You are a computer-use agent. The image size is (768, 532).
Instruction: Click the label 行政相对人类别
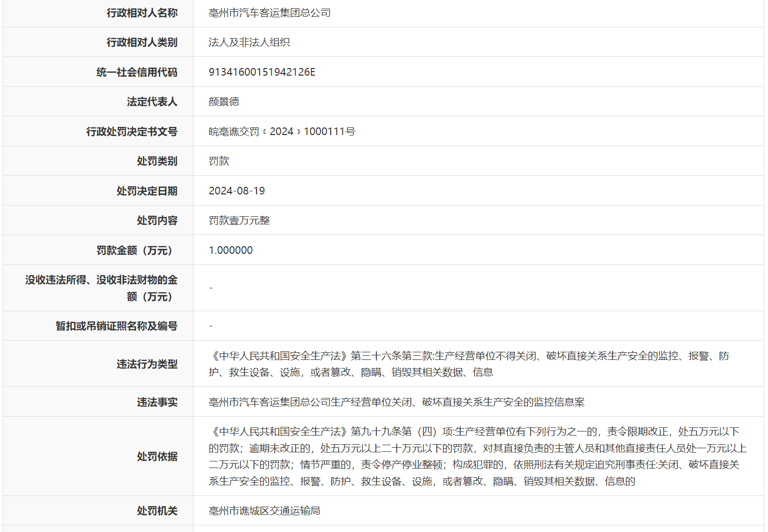pos(142,42)
